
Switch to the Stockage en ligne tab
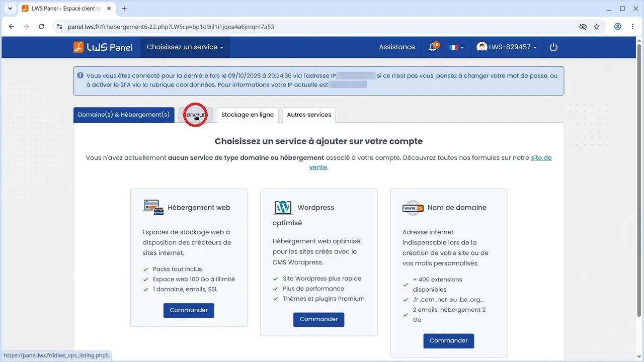[248, 115]
